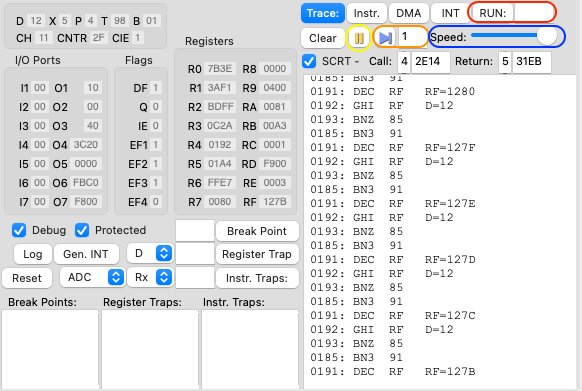Open the Rx dropdown
The image size is (582, 391).
150,277
